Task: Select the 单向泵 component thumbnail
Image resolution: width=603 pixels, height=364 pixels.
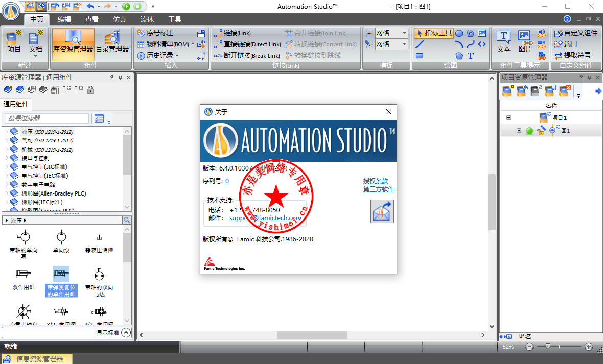Action: (x=61, y=242)
